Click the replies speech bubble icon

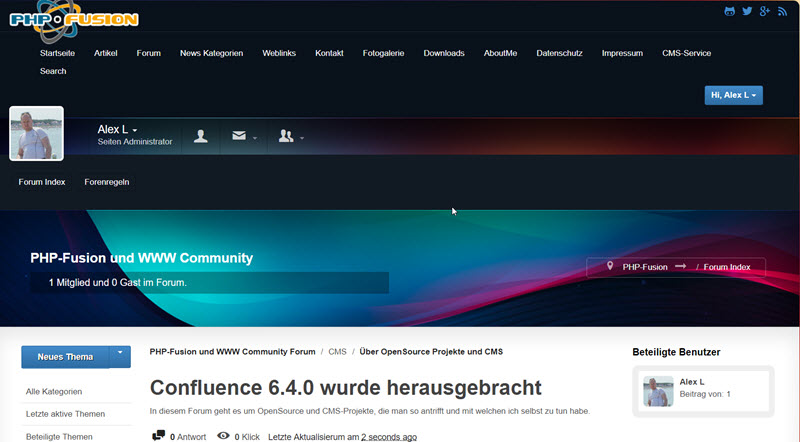tap(159, 435)
